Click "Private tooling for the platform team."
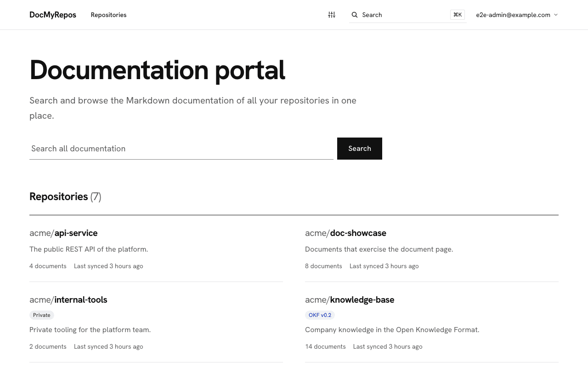The height and width of the screenshot is (368, 588). pos(90,330)
